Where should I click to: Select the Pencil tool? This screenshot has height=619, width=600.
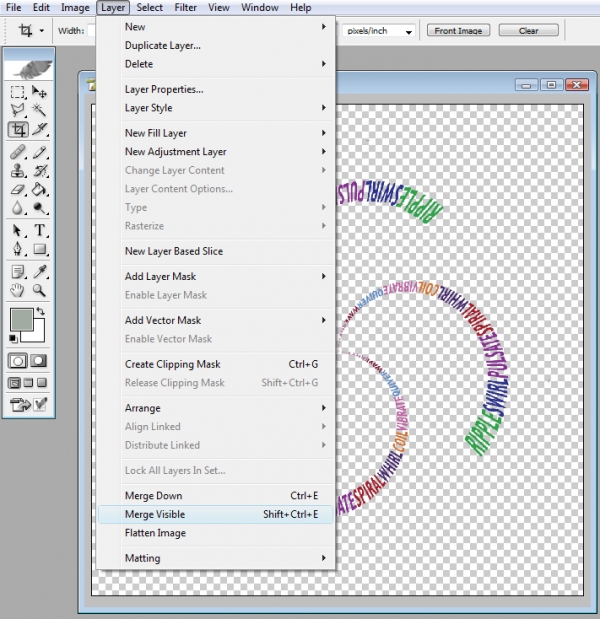click(x=39, y=152)
